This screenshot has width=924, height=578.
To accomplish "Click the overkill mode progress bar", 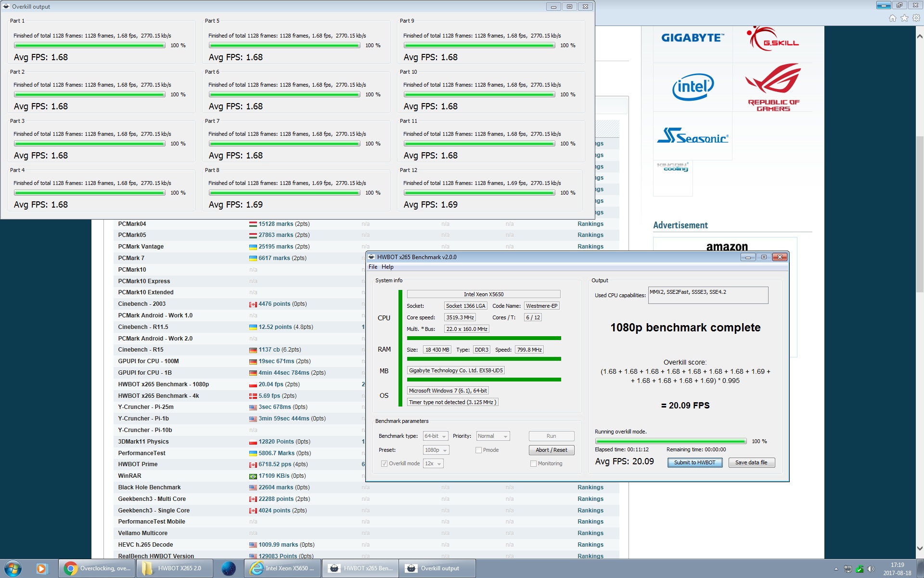I will [x=670, y=441].
